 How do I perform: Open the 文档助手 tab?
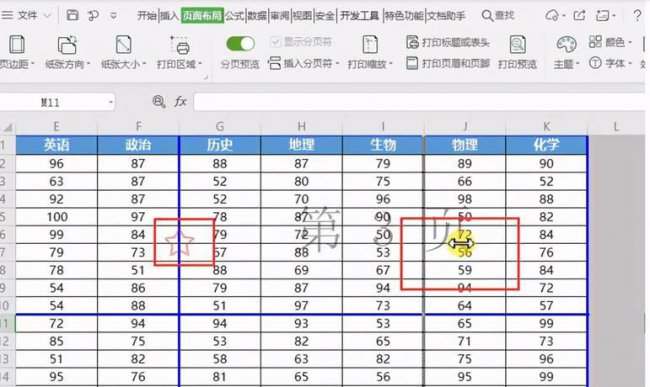pos(446,16)
